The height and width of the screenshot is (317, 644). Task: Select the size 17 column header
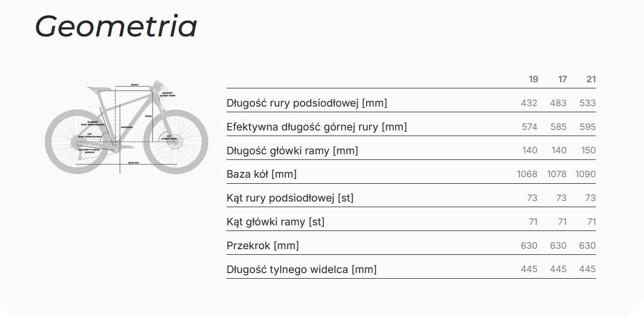(562, 79)
